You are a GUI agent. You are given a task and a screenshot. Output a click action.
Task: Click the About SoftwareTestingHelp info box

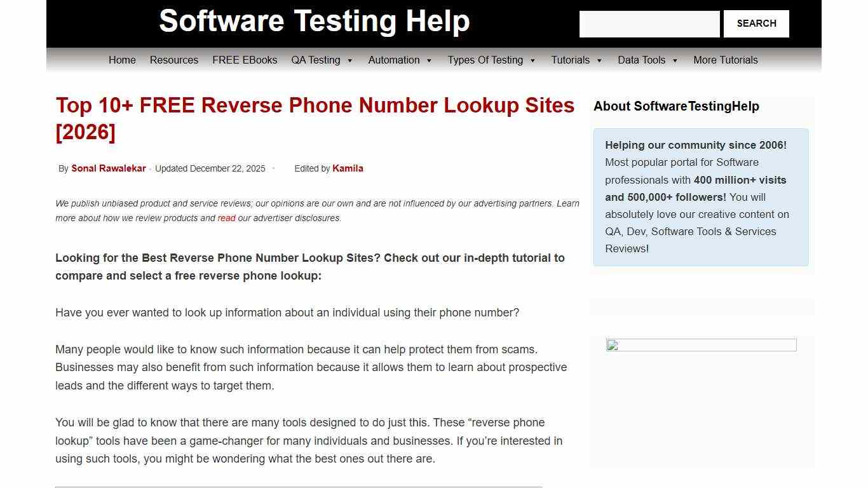pyautogui.click(x=701, y=197)
